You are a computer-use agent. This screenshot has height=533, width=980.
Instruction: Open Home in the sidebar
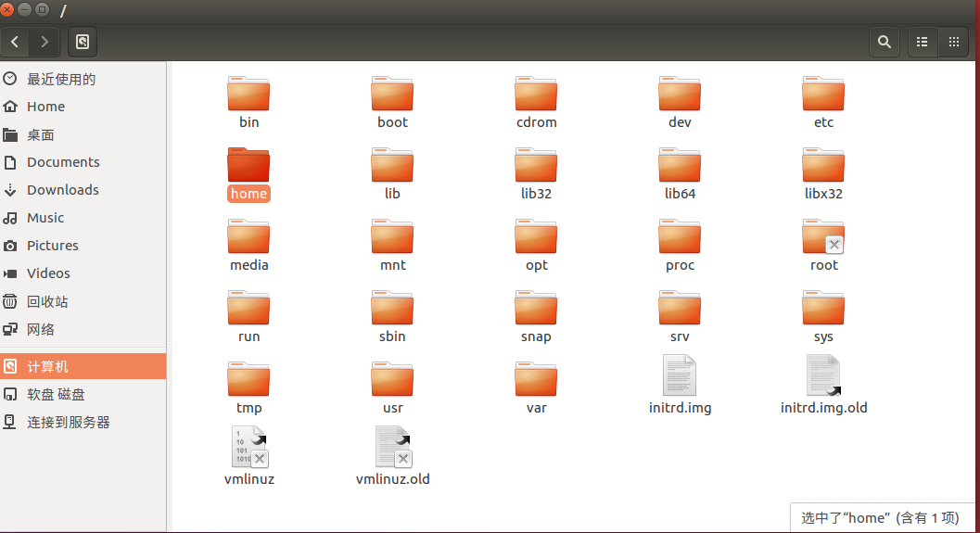click(x=83, y=107)
